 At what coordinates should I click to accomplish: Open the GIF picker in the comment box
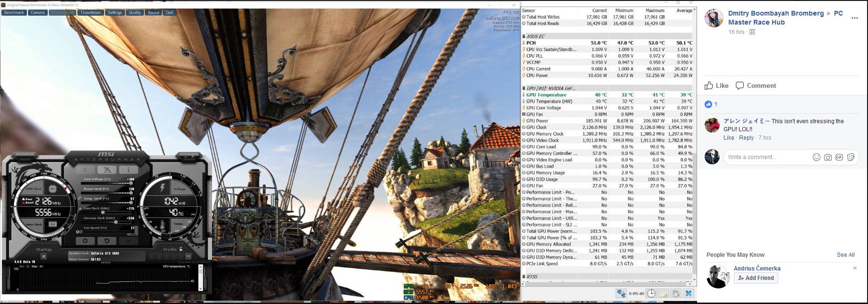pyautogui.click(x=839, y=157)
